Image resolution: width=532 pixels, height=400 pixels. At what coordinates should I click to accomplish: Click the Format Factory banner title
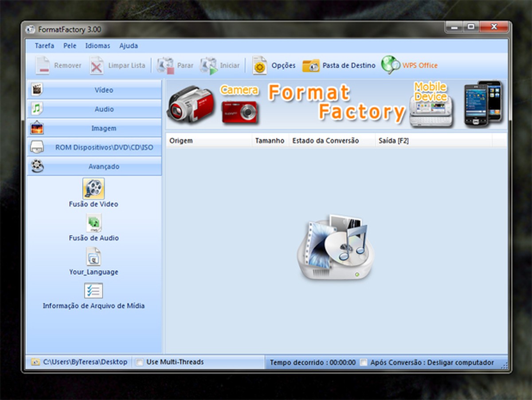[337, 103]
